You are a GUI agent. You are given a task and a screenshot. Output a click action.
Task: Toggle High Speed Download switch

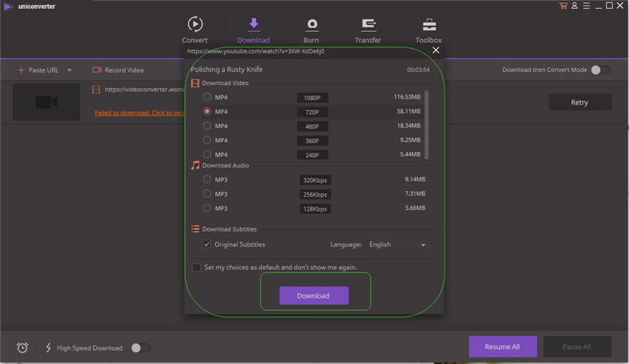141,348
